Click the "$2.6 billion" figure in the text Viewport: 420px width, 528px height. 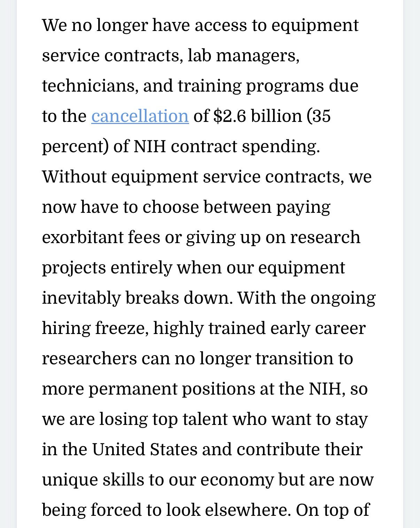point(257,116)
